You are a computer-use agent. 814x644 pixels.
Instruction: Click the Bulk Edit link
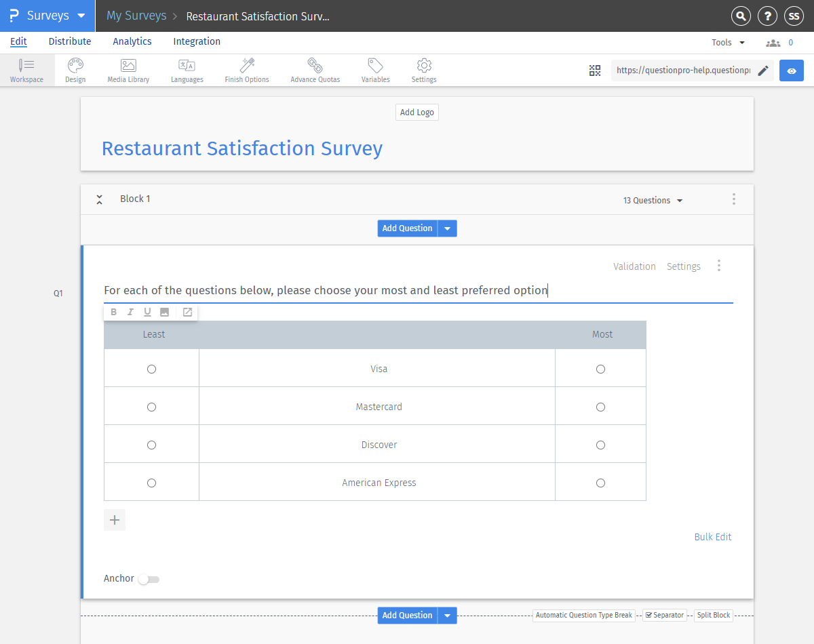(x=713, y=536)
